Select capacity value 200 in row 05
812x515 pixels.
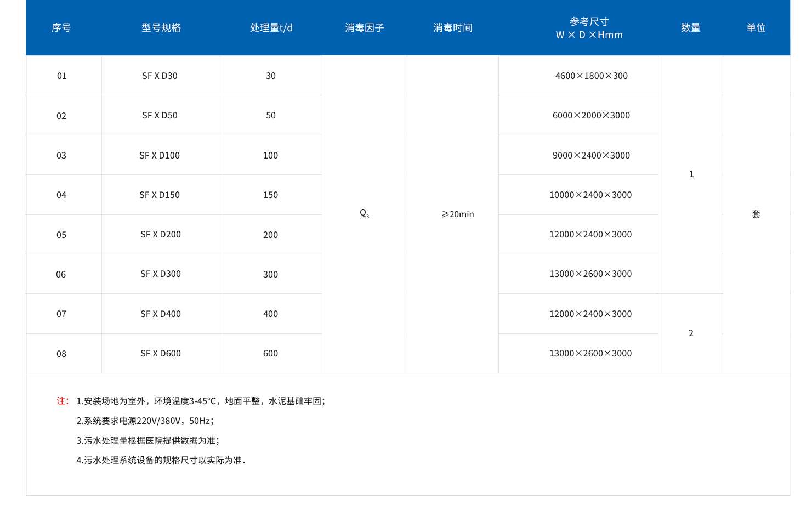(271, 235)
